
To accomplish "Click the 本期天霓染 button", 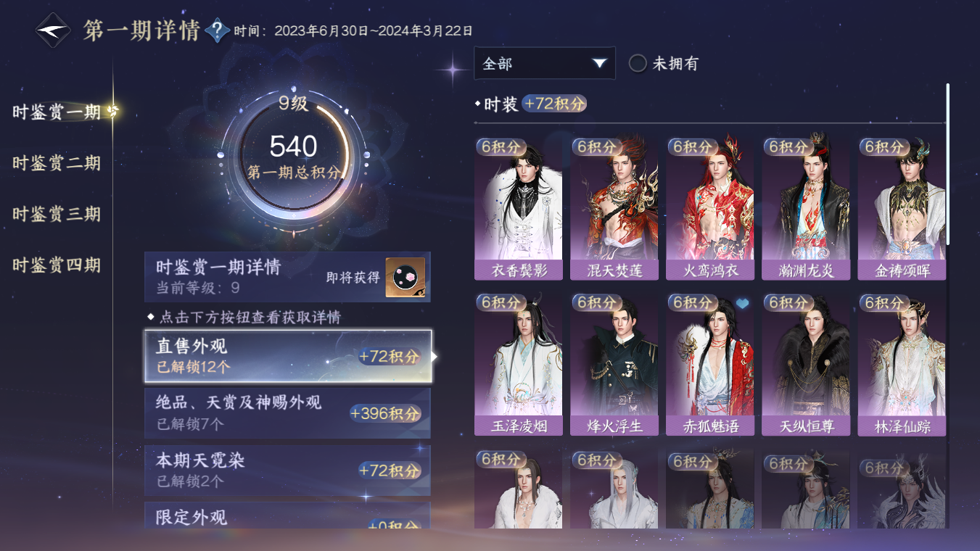I will tap(287, 470).
